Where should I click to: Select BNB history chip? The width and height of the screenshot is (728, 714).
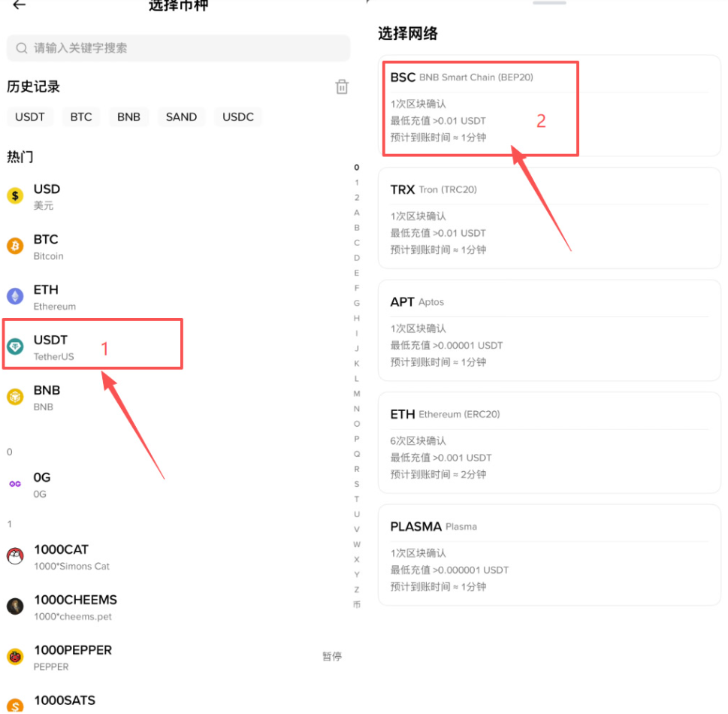pos(128,116)
